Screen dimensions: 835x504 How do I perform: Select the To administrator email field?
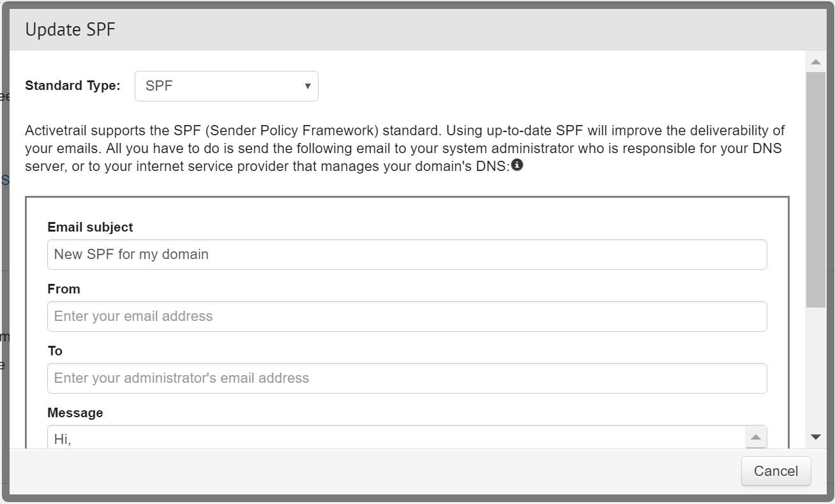407,378
